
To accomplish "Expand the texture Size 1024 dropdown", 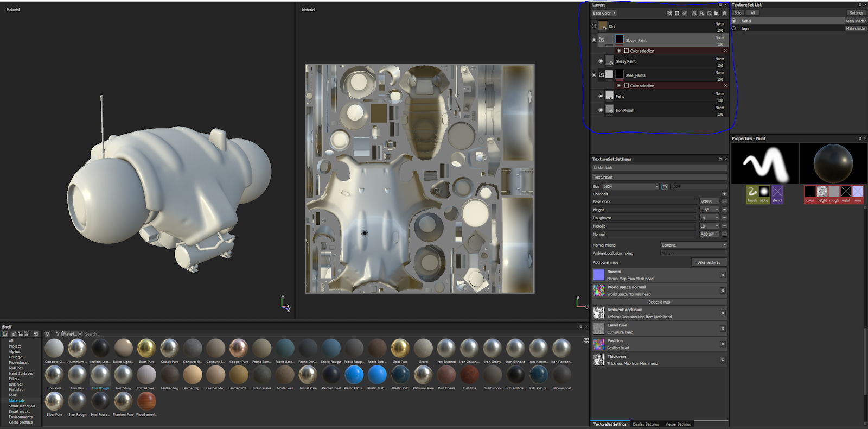I will 630,186.
